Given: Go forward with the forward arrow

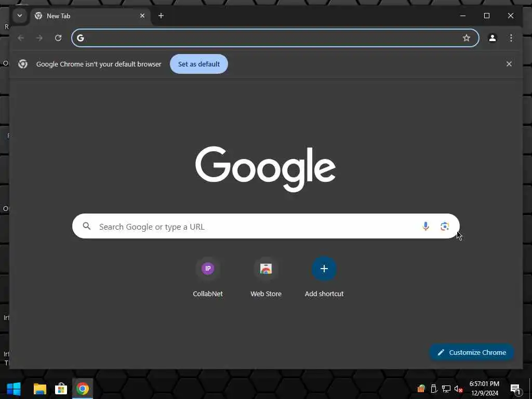Looking at the screenshot, I should (39, 38).
